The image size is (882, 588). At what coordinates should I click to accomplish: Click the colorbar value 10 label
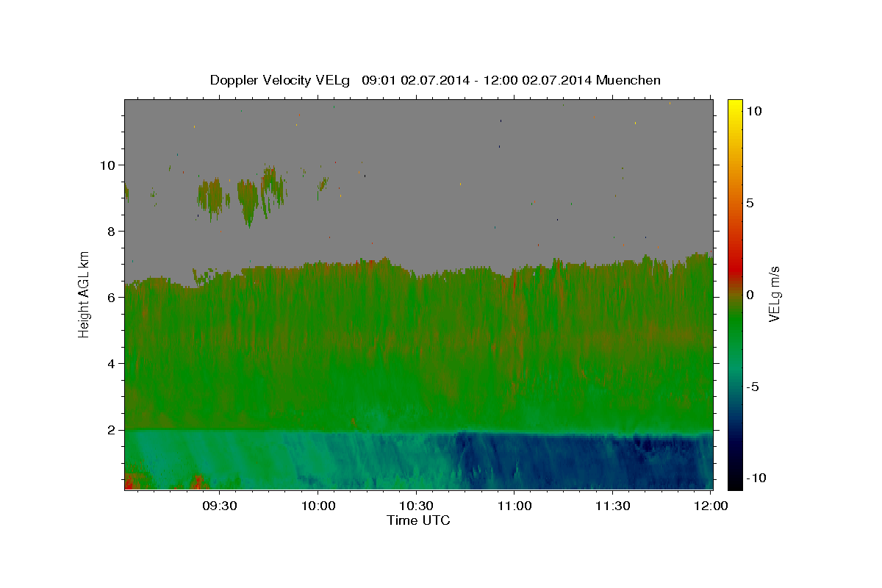[753, 111]
